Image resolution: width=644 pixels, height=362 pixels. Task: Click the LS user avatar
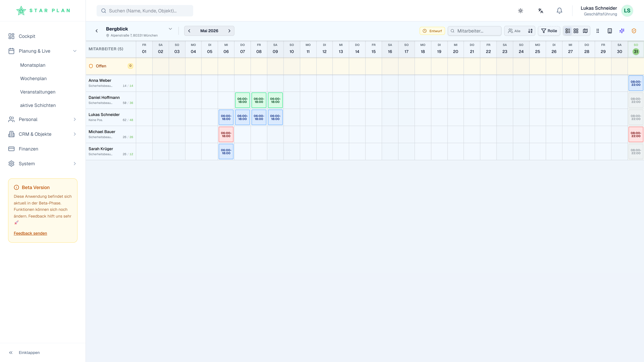[x=627, y=11]
